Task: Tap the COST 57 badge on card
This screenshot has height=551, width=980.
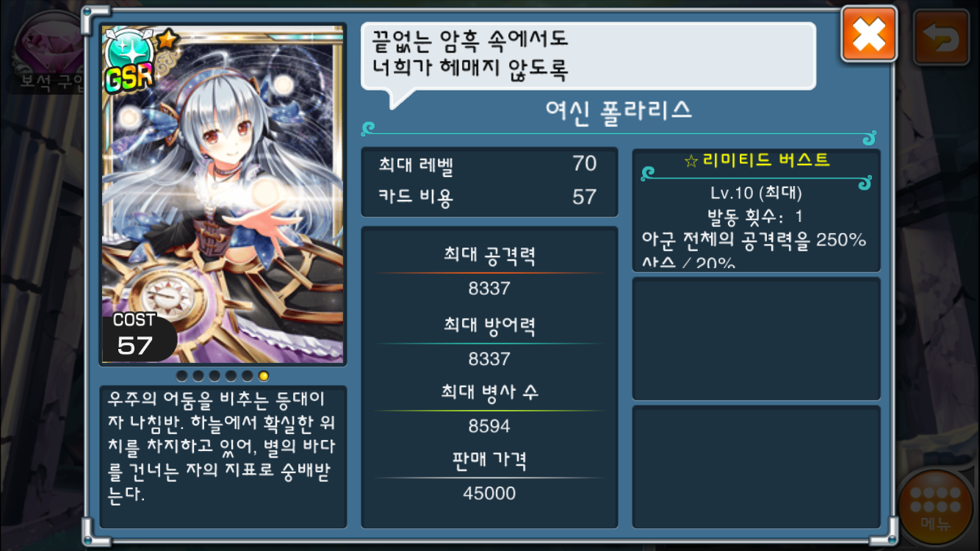Action: pos(139,338)
